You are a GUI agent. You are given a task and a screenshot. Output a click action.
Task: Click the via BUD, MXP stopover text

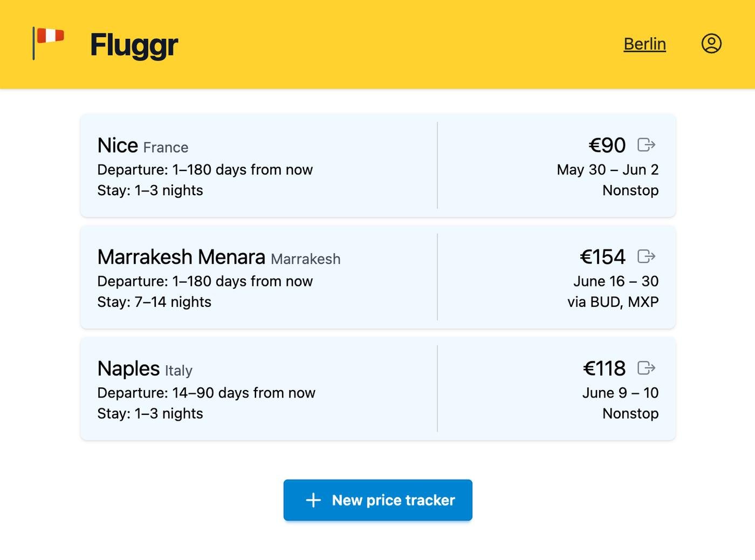click(x=613, y=302)
